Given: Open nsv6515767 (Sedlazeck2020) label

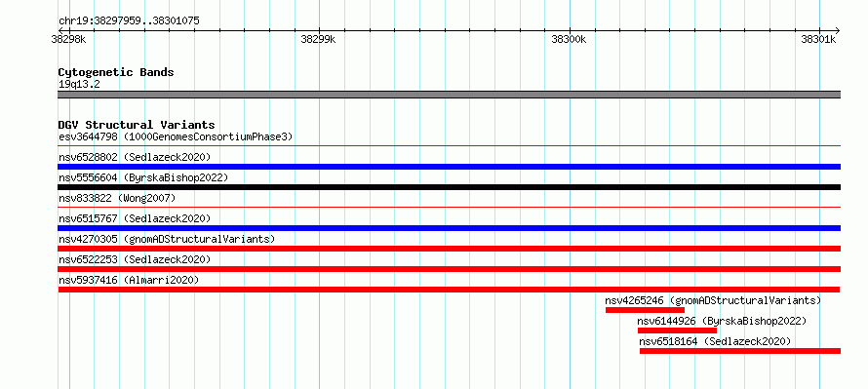Looking at the screenshot, I should click(135, 218).
